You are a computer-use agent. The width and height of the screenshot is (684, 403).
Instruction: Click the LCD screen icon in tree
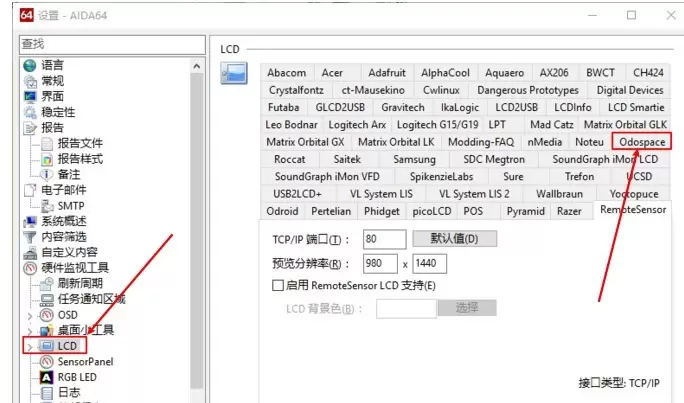click(47, 346)
